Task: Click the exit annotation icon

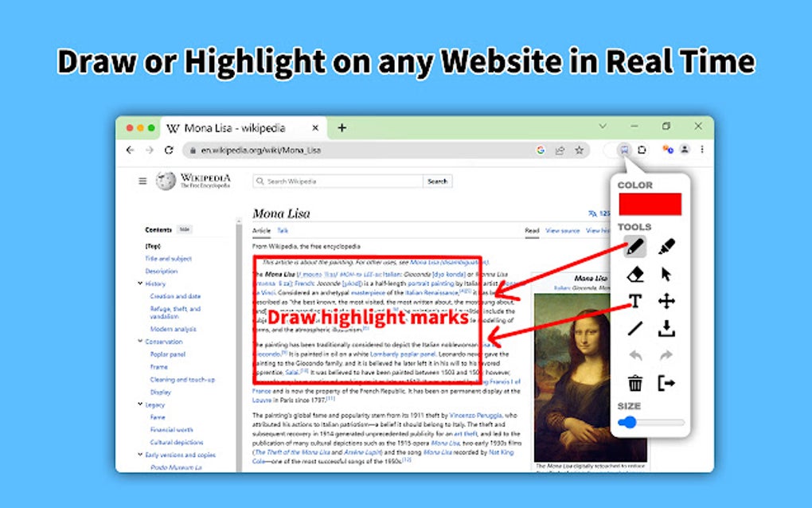Action: point(667,382)
